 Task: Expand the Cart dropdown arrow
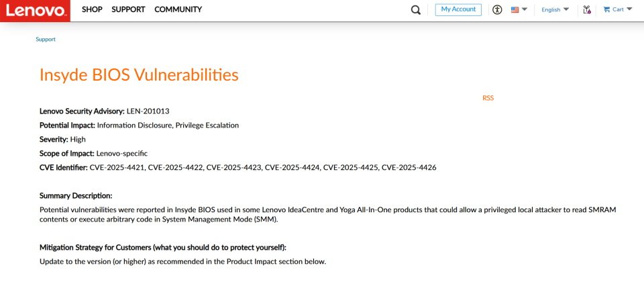629,9
